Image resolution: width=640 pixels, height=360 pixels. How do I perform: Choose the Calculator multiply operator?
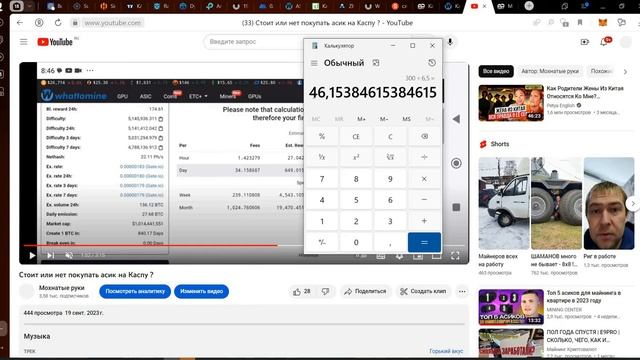click(424, 179)
